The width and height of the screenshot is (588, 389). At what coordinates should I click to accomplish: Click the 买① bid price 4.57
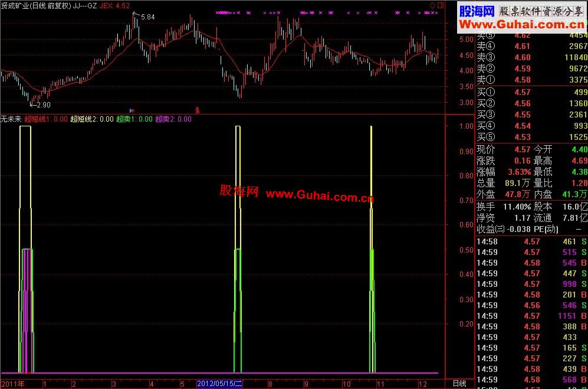coord(523,92)
